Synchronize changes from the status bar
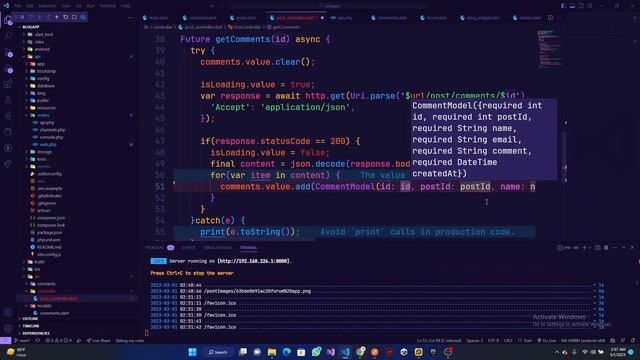Image resolution: width=640 pixels, height=360 pixels. (38, 340)
